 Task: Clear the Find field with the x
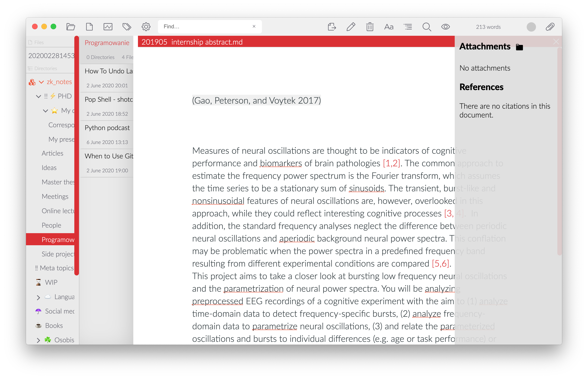254,26
